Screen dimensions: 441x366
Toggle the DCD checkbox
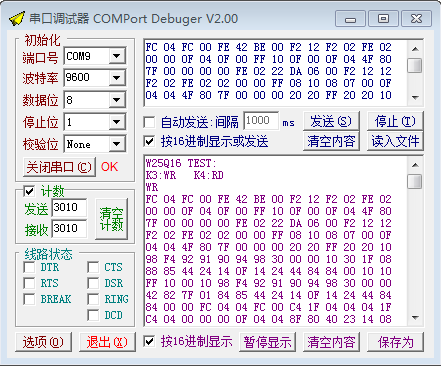coord(93,315)
